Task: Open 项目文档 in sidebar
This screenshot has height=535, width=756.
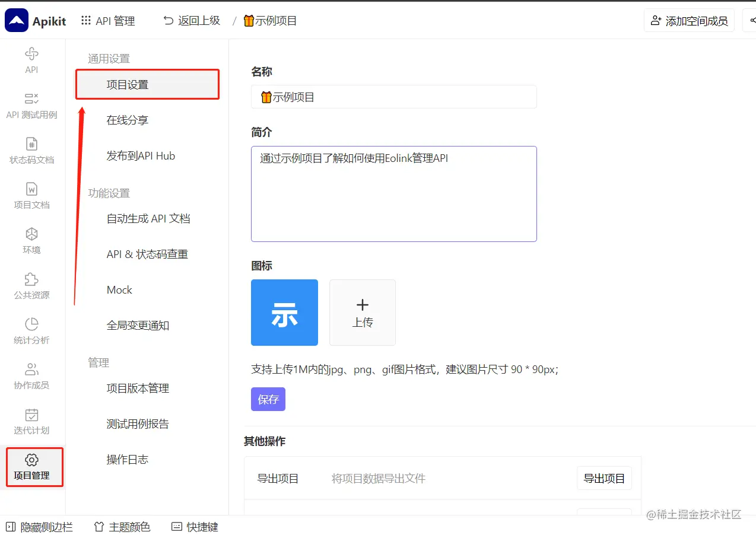Action: (31, 196)
